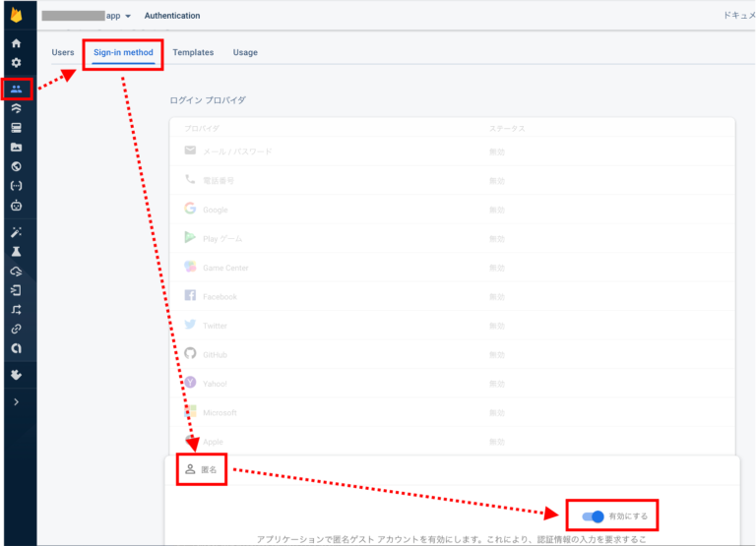The width and height of the screenshot is (756, 546).
Task: Open Hosting globe icon in sidebar
Action: (16, 166)
